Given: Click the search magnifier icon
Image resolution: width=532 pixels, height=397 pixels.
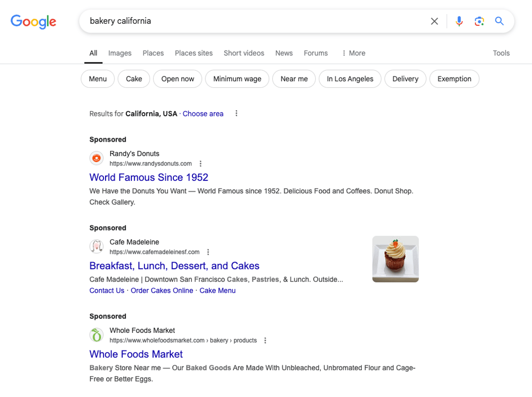Looking at the screenshot, I should coord(499,21).
